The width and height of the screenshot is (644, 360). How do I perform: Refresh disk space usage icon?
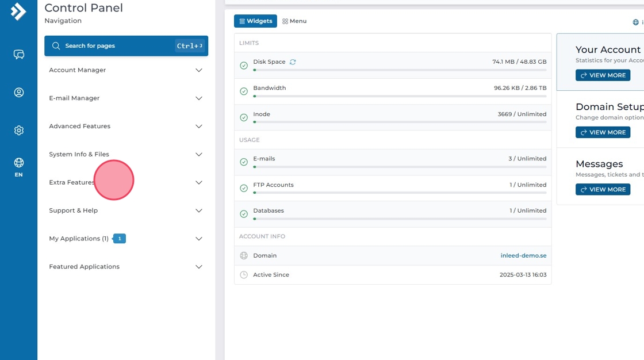[x=293, y=62]
